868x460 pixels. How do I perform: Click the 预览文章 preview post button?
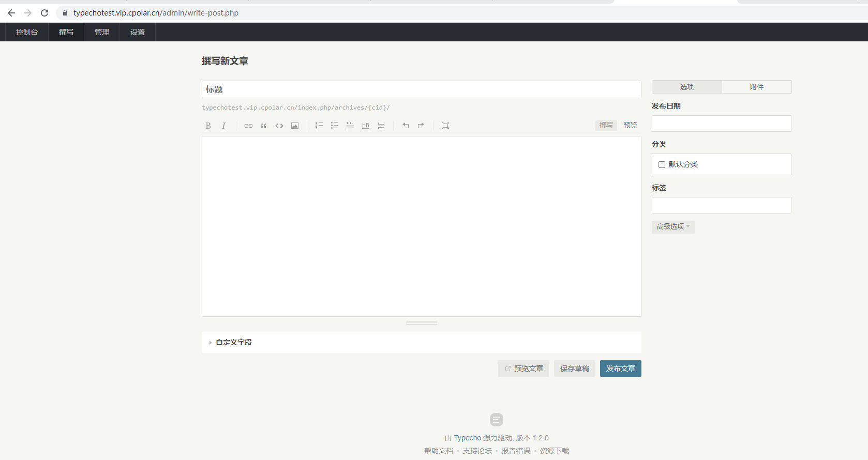(523, 369)
